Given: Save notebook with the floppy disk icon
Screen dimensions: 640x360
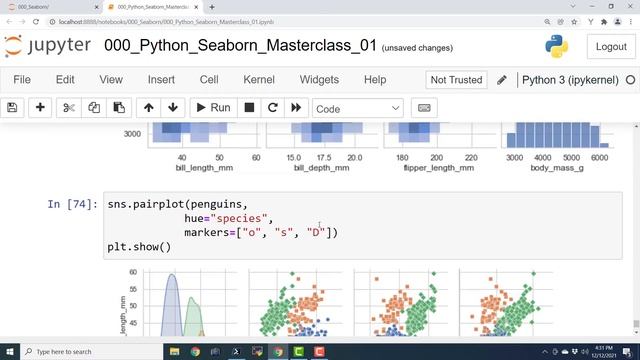Looking at the screenshot, I should point(12,108).
